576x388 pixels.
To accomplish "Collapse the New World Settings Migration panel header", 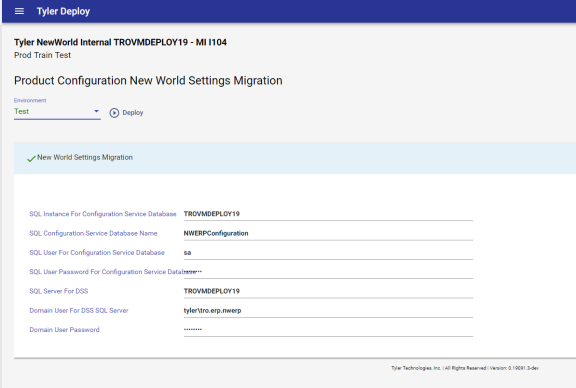I will point(295,158).
